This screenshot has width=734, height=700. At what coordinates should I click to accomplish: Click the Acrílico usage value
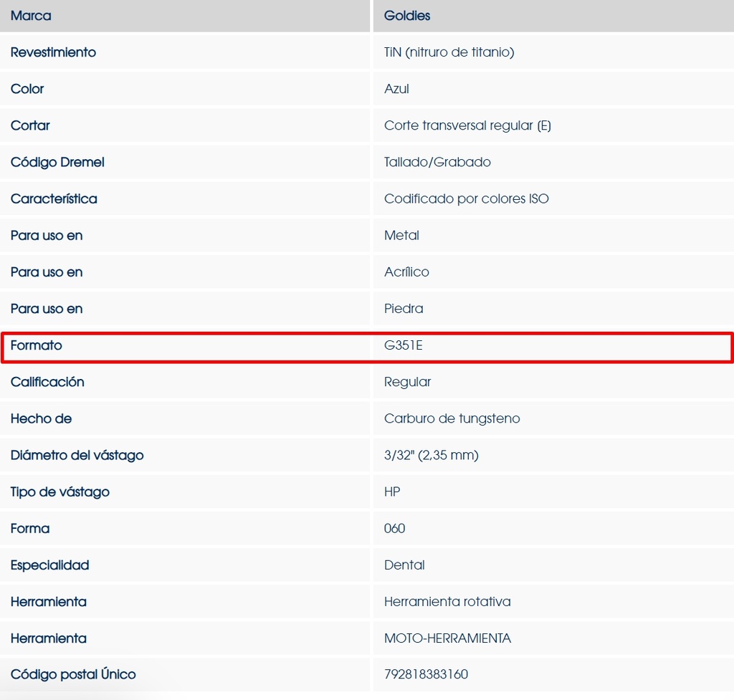(406, 272)
